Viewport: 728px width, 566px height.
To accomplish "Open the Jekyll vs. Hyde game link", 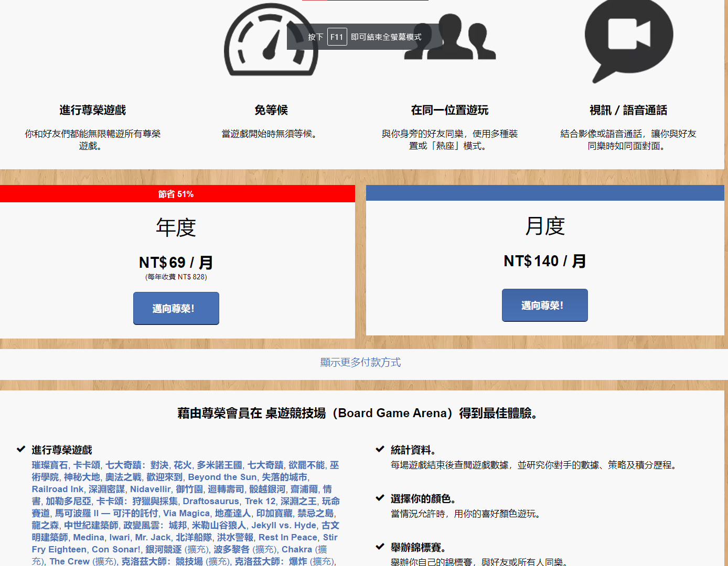I will point(284,525).
